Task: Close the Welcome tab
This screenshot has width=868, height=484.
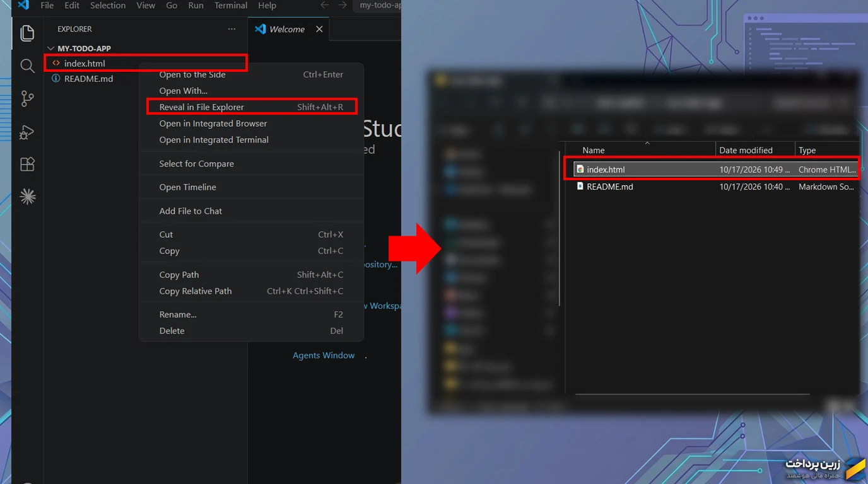Action: click(x=319, y=29)
